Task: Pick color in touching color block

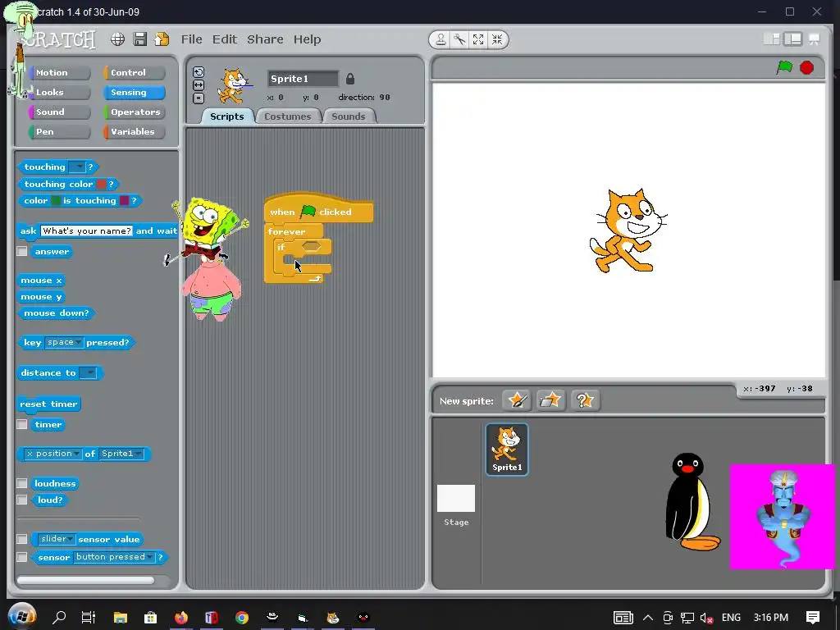Action: (101, 185)
